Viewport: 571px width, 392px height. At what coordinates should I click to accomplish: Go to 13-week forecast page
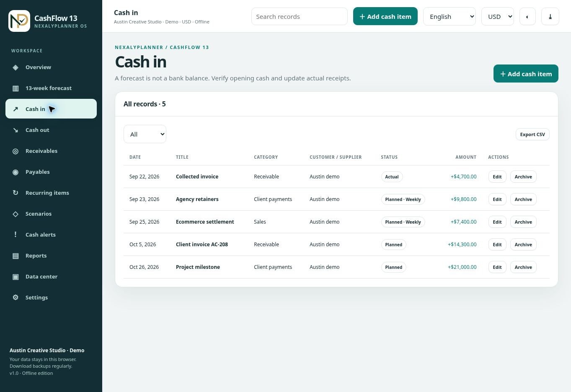[51, 88]
